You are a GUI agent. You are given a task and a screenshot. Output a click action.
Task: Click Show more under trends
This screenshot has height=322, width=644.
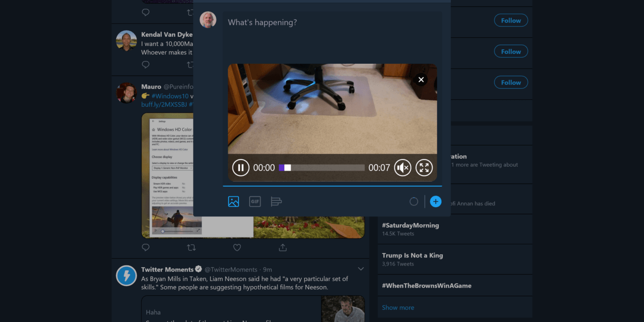[x=398, y=307]
